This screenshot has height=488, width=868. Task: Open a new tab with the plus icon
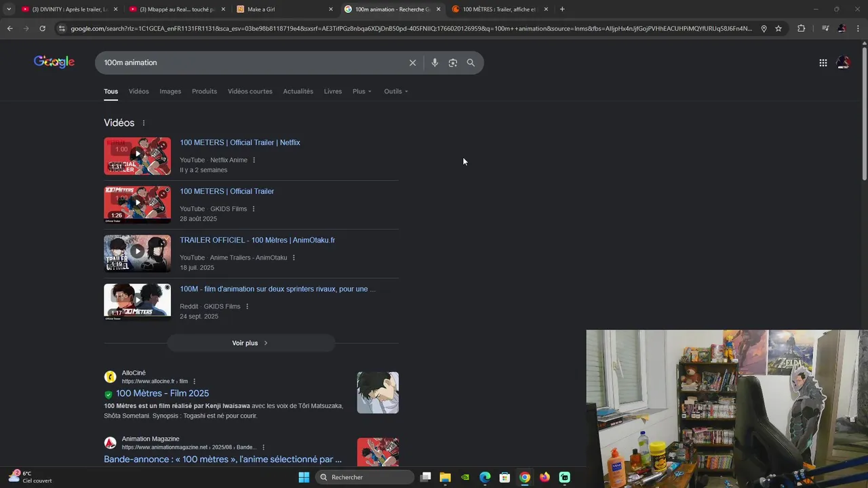562,9
